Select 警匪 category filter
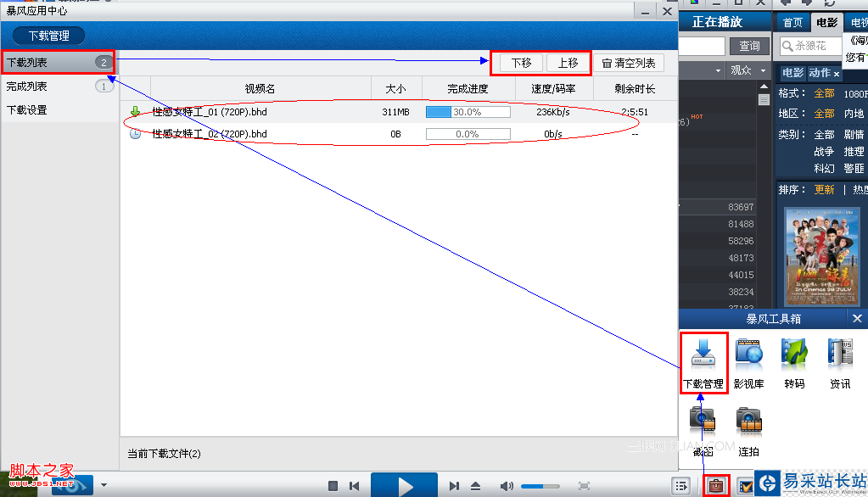Image resolution: width=868 pixels, height=497 pixels. click(854, 168)
